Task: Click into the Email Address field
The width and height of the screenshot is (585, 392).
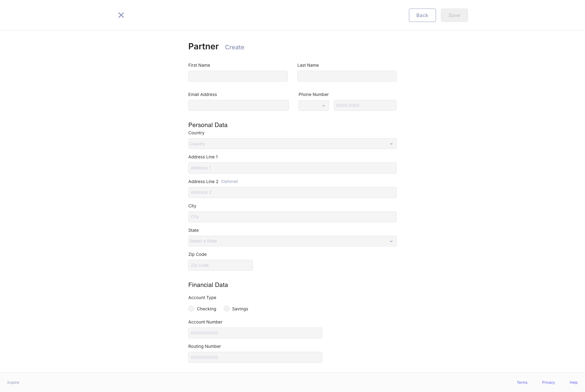Action: tap(239, 105)
